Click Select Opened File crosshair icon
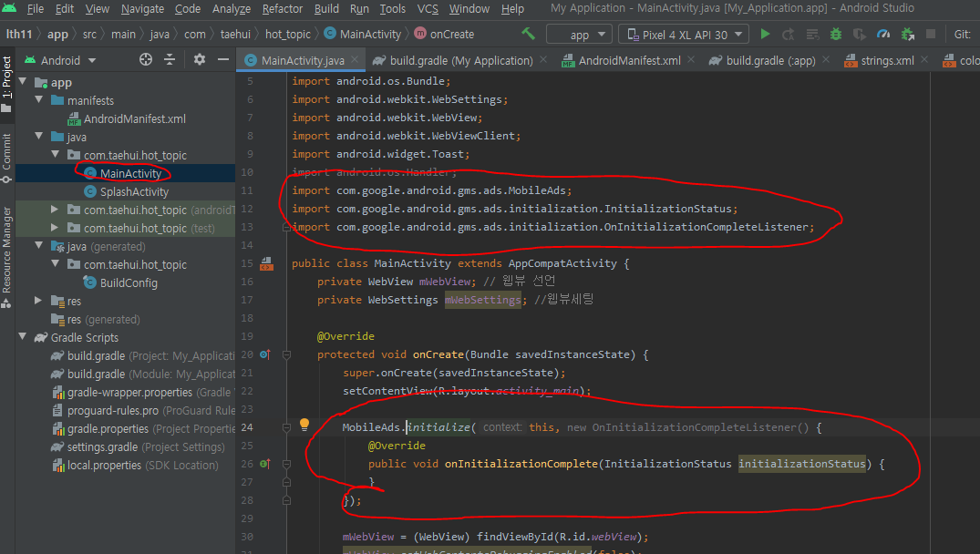980x554 pixels. 146,60
